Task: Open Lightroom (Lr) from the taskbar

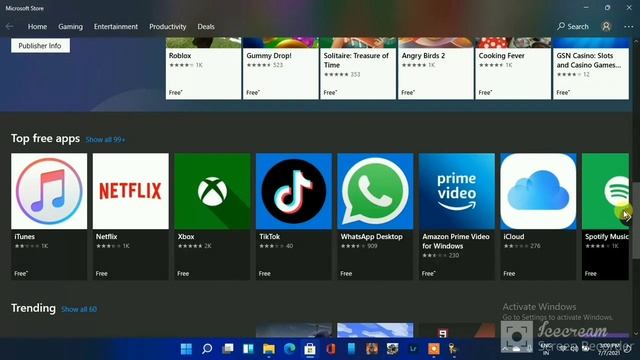Action: tap(413, 349)
